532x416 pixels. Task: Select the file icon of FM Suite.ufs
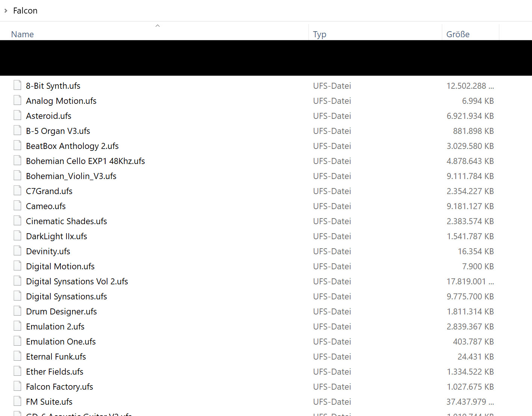tap(17, 401)
